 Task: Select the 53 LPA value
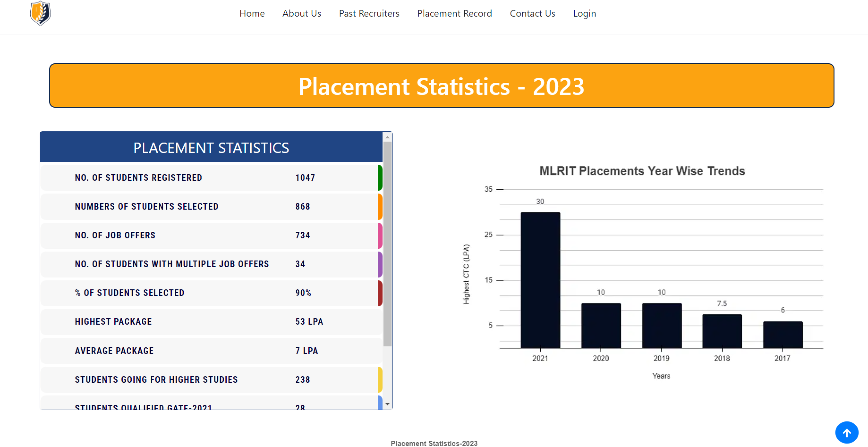point(309,322)
